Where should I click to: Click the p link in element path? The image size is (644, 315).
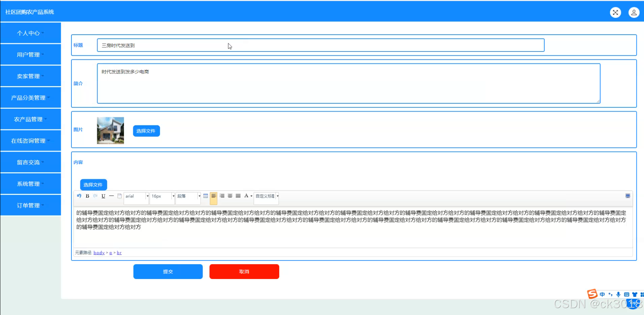[111, 253]
